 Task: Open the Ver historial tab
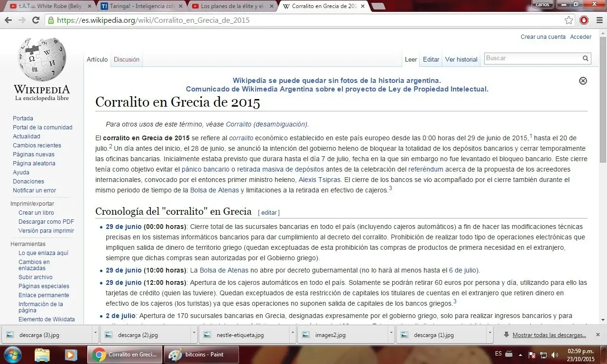461,60
